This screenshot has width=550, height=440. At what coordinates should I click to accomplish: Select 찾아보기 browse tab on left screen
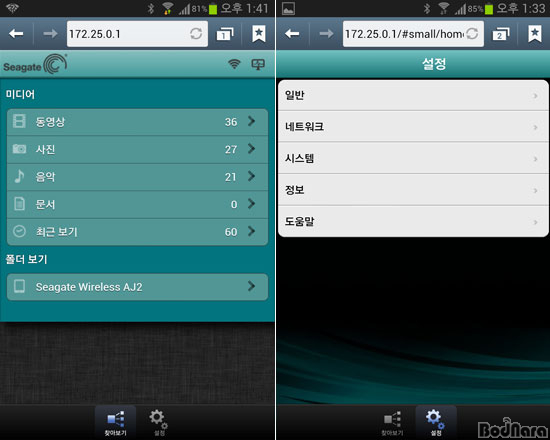pyautogui.click(x=115, y=423)
